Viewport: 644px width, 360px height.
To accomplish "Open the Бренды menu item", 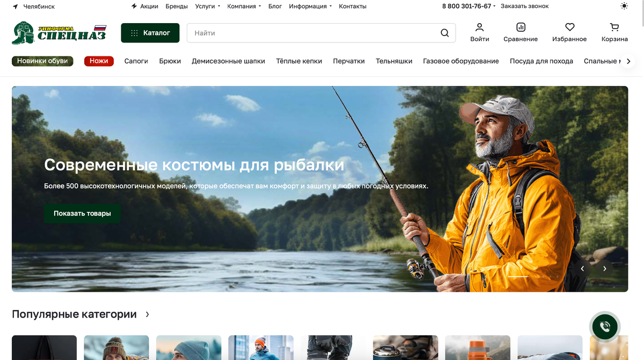I will (177, 6).
